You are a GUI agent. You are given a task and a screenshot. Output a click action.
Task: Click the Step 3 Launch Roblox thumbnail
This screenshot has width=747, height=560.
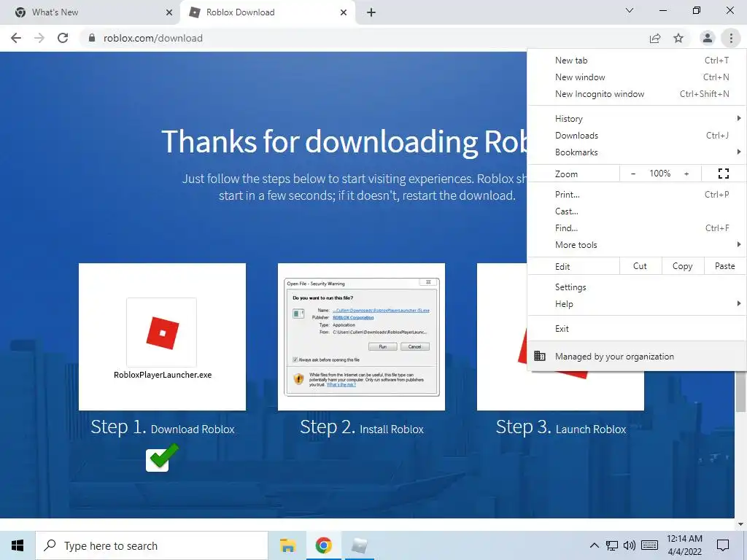(561, 391)
